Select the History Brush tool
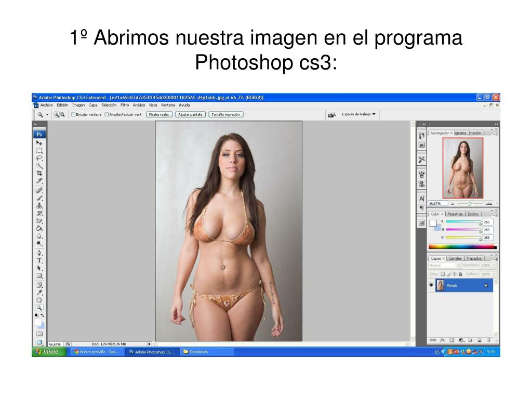 click(39, 213)
